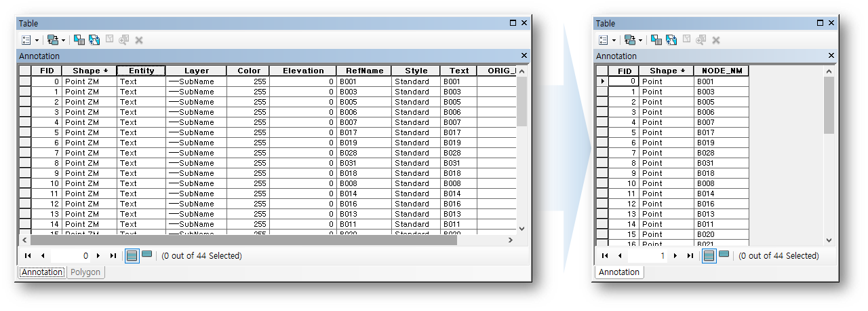Open Table Options menu in right window
868x311 pixels.
[603, 40]
